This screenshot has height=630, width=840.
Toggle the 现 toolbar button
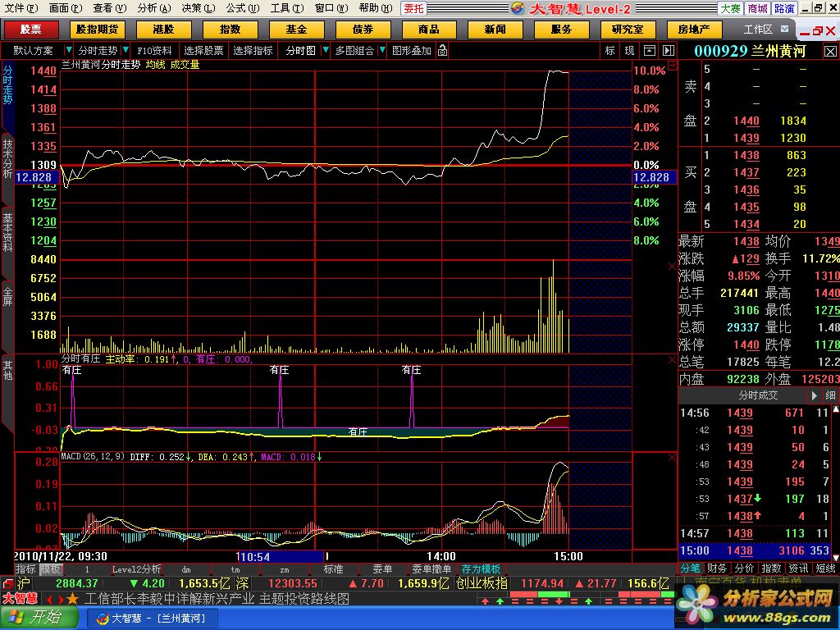(x=629, y=50)
